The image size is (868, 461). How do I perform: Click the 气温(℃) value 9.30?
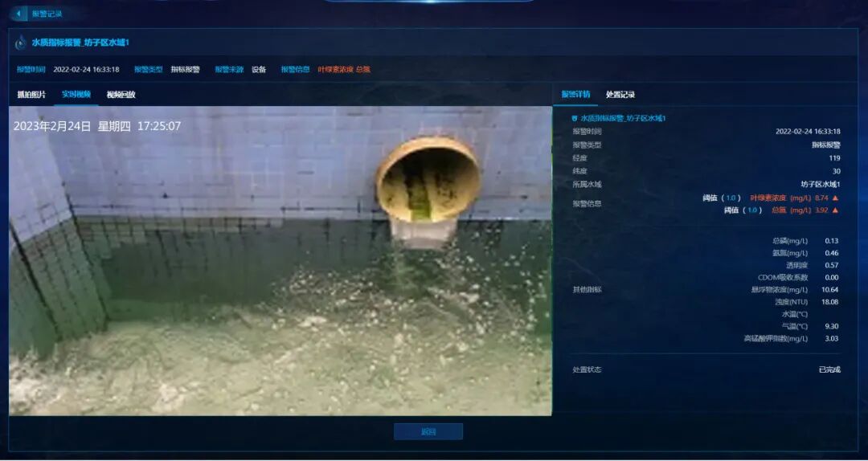tap(832, 327)
